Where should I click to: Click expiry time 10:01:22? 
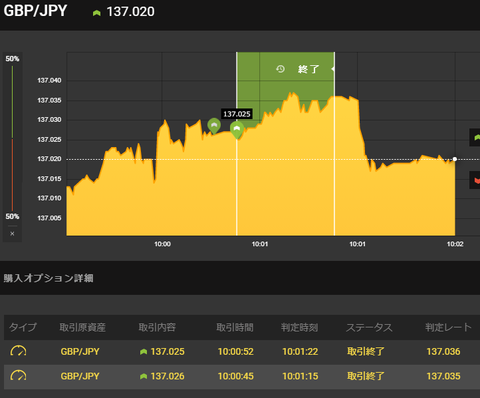300,352
